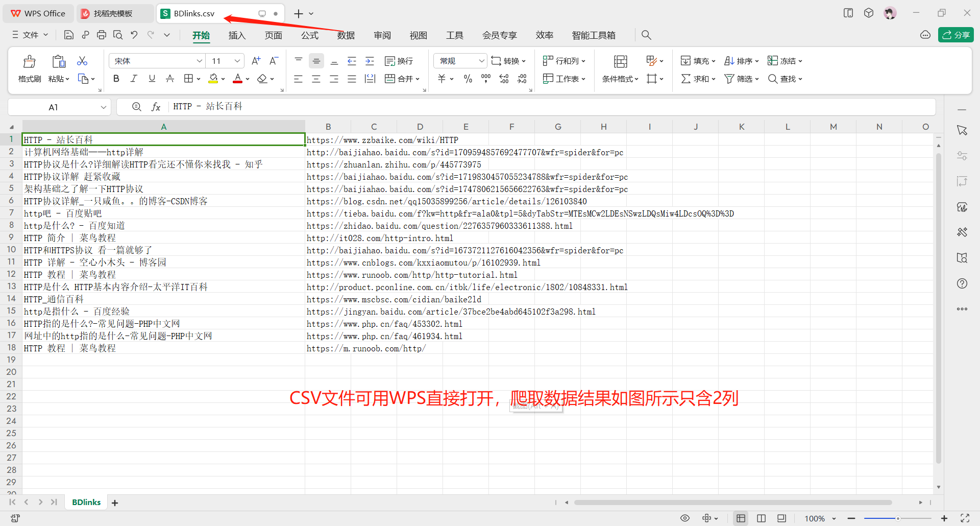Viewport: 980px width, 526px height.
Task: Toggle vertical middle alignment
Action: 316,61
